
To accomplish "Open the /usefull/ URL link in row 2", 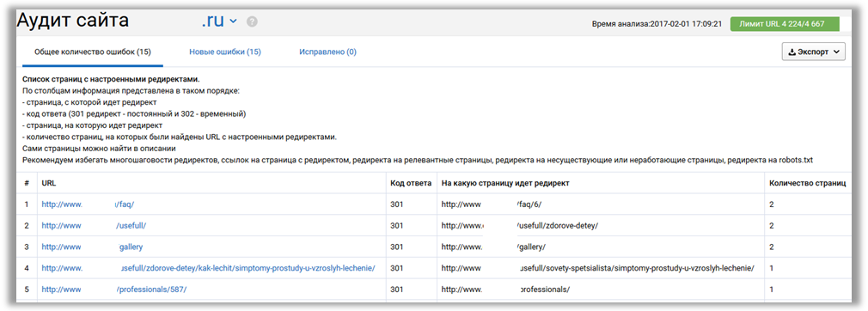I will pyautogui.click(x=94, y=226).
